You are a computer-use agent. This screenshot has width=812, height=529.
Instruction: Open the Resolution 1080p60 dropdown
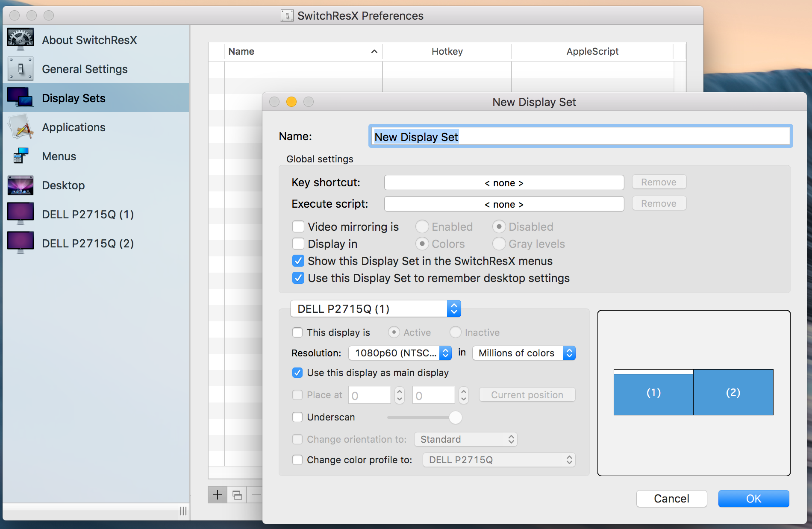(x=400, y=353)
